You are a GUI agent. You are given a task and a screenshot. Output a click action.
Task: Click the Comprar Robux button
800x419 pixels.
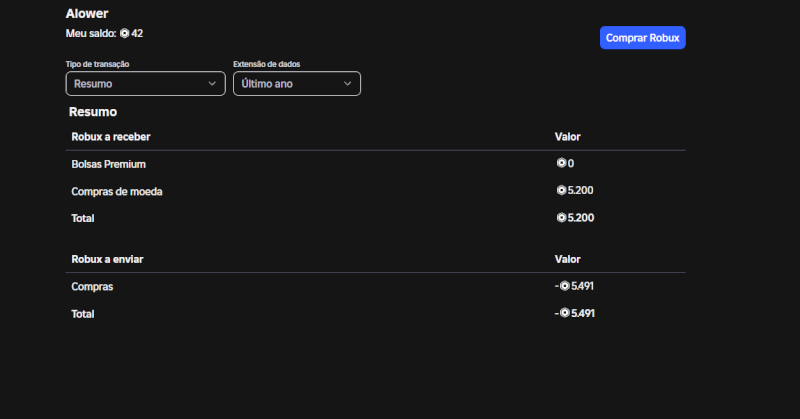pos(642,37)
